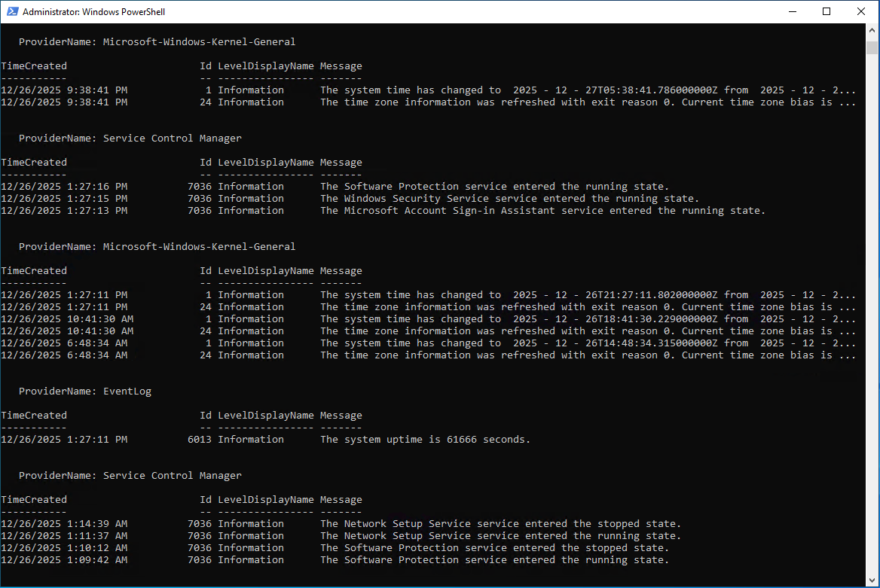Click the Microsoft Account Sign-in Assistant message
The width and height of the screenshot is (880, 588).
coord(542,211)
